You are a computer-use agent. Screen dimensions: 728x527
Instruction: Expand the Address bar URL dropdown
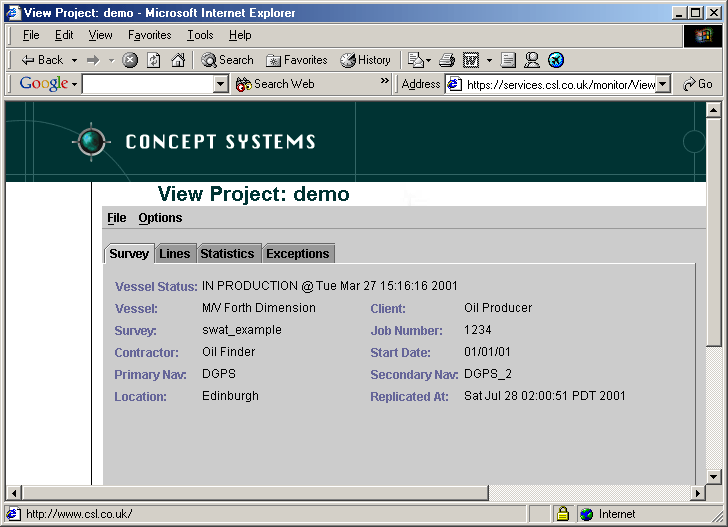[x=662, y=85]
